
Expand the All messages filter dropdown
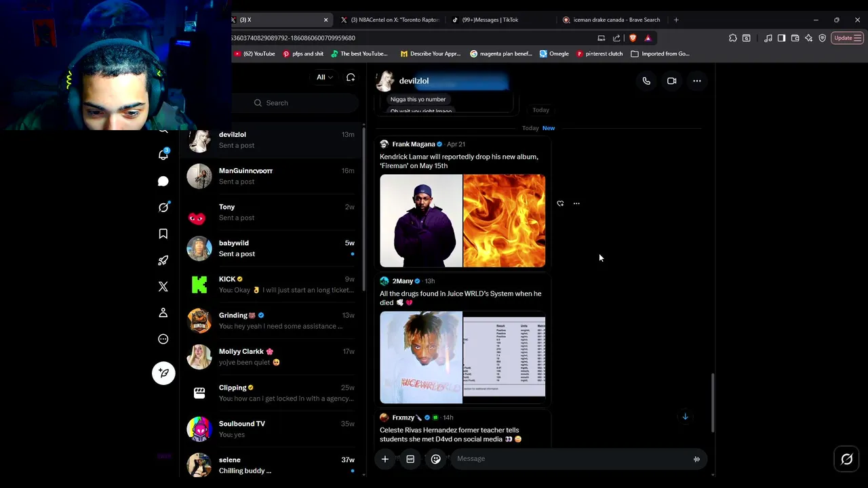click(325, 77)
